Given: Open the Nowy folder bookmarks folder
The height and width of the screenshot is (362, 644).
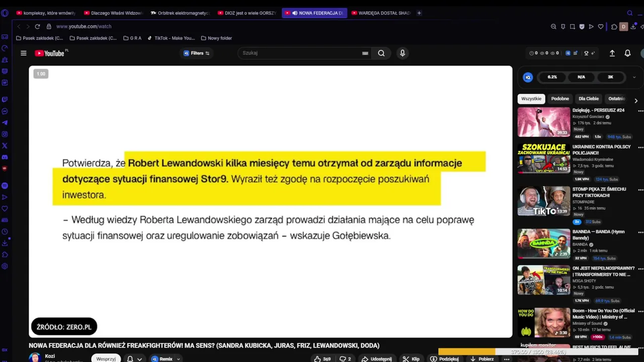Looking at the screenshot, I should 216,38.
